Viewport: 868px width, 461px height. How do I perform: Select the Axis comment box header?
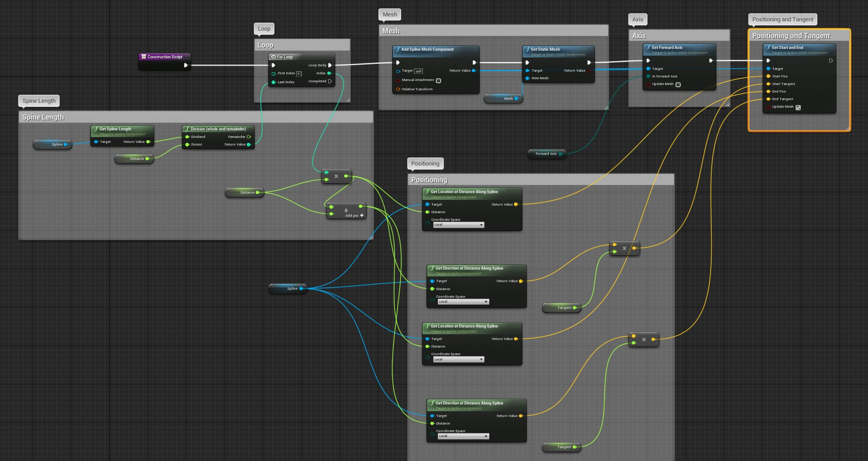point(679,36)
